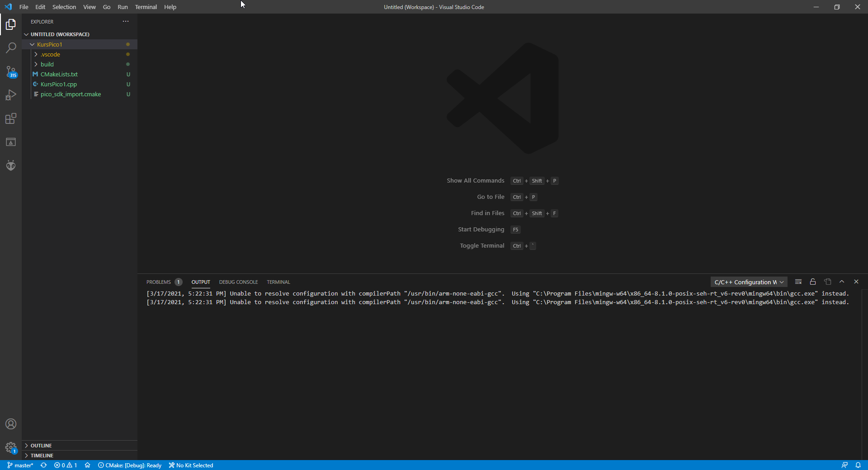Image resolution: width=868 pixels, height=470 pixels.
Task: Open Explorer views and more actions ellipsis
Action: point(126,21)
